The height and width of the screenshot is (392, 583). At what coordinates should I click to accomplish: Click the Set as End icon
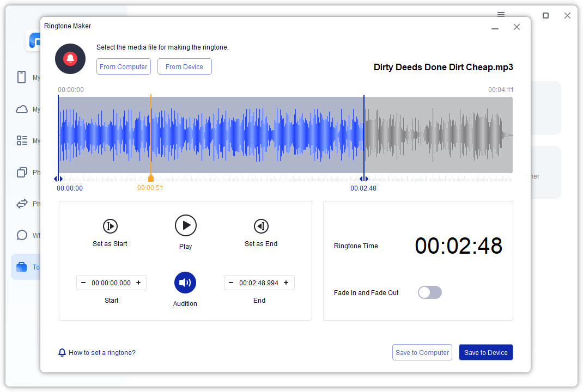click(x=261, y=226)
